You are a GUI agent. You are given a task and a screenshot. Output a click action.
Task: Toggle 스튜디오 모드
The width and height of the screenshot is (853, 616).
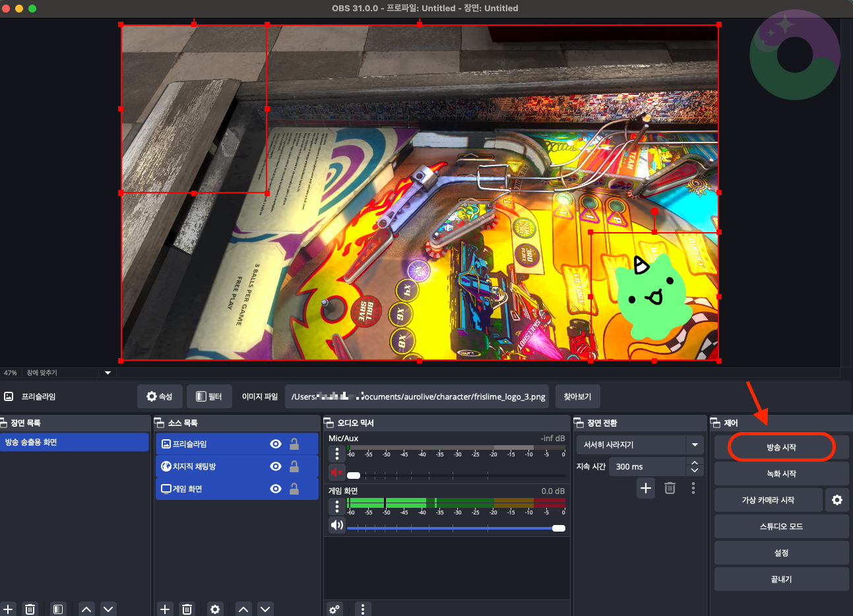[x=781, y=526]
